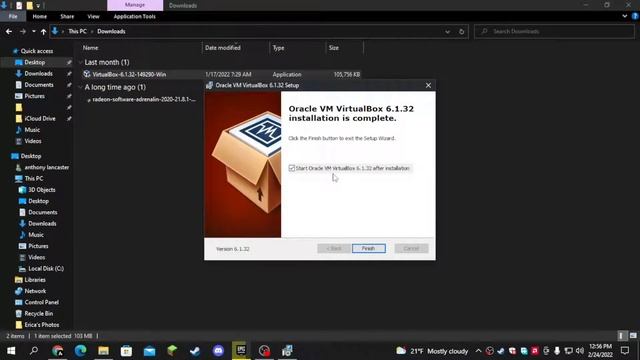Open Local Disk (C:) in the sidebar
This screenshot has width=640, height=360.
(x=46, y=269)
